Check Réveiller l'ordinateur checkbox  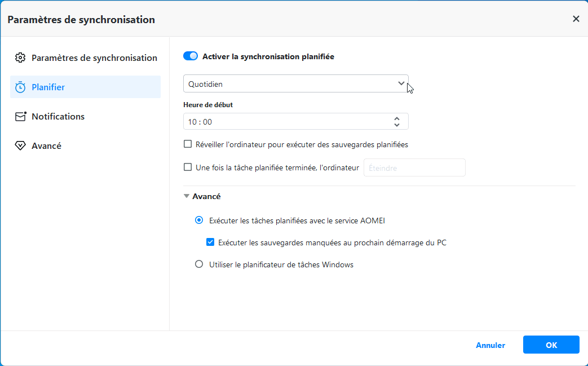click(188, 144)
